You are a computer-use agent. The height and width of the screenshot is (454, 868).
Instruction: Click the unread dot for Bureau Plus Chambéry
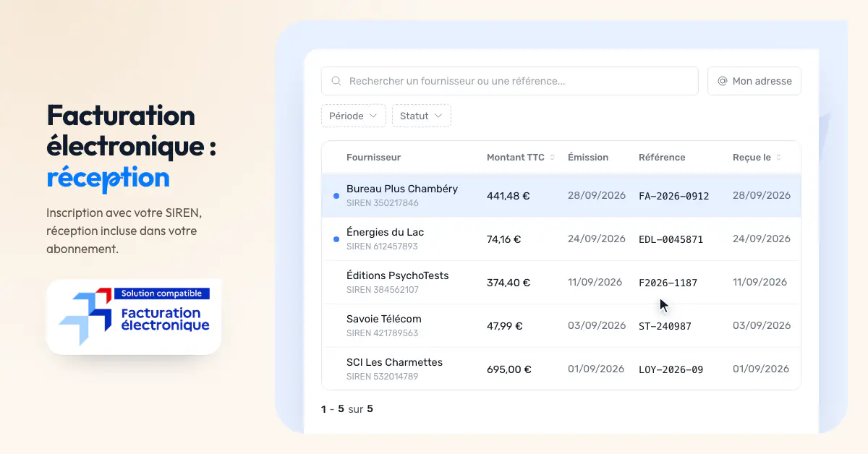click(336, 196)
